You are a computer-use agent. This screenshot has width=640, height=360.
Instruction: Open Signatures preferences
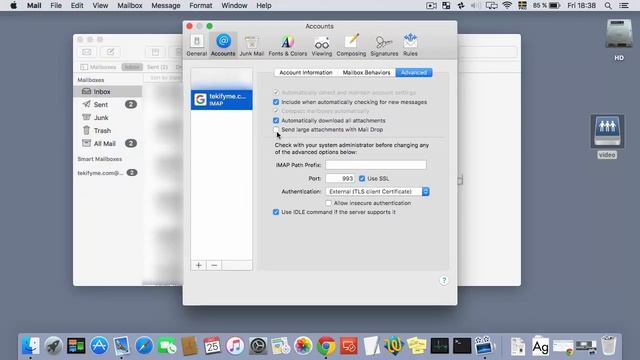(384, 45)
